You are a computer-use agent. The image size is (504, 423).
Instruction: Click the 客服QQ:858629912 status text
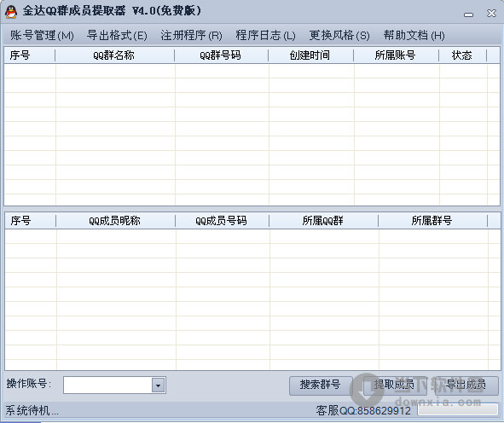pyautogui.click(x=363, y=410)
